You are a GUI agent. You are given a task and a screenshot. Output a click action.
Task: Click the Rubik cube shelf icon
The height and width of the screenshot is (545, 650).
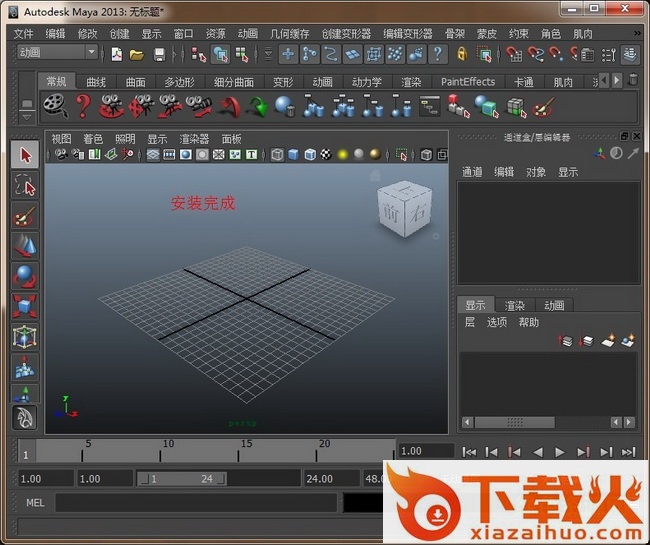pyautogui.click(x=517, y=107)
